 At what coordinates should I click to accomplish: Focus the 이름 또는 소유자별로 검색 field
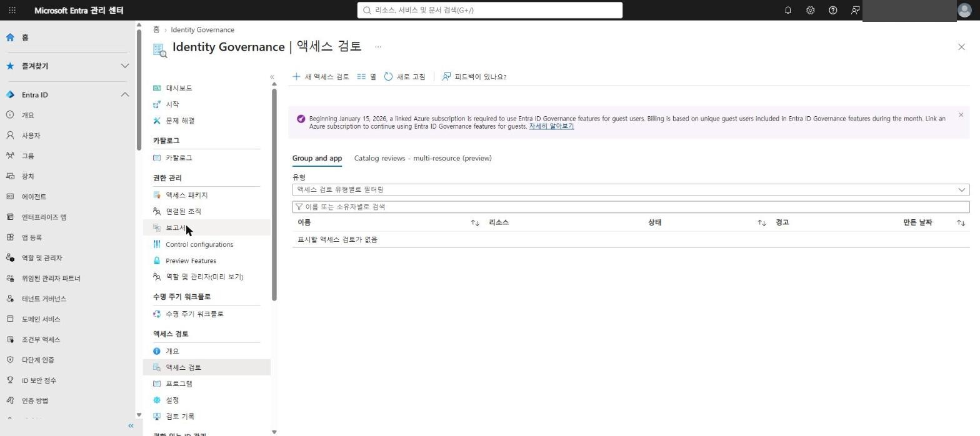(631, 207)
